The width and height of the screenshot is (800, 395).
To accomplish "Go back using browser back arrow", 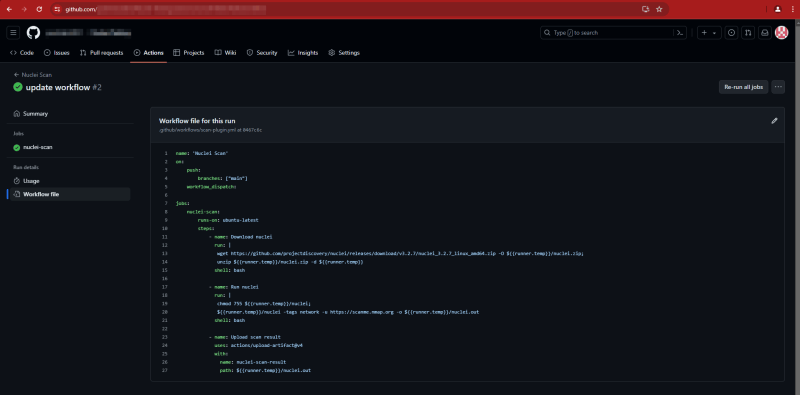I will (x=9, y=9).
